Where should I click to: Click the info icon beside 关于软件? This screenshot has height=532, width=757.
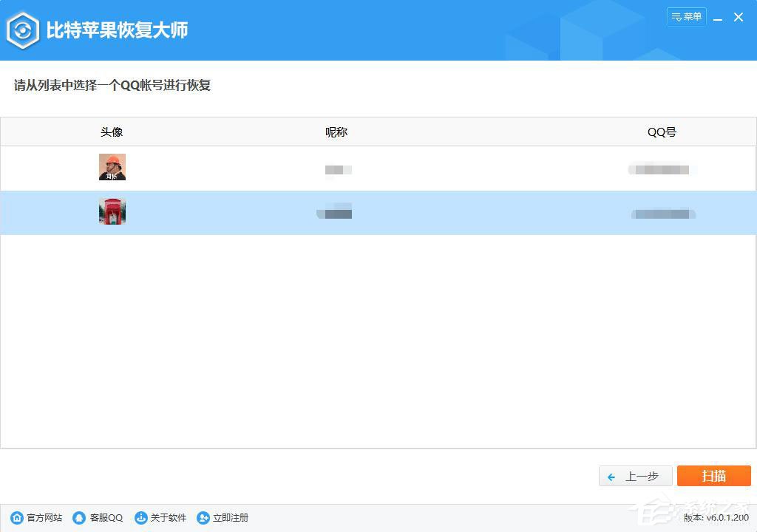point(139,518)
